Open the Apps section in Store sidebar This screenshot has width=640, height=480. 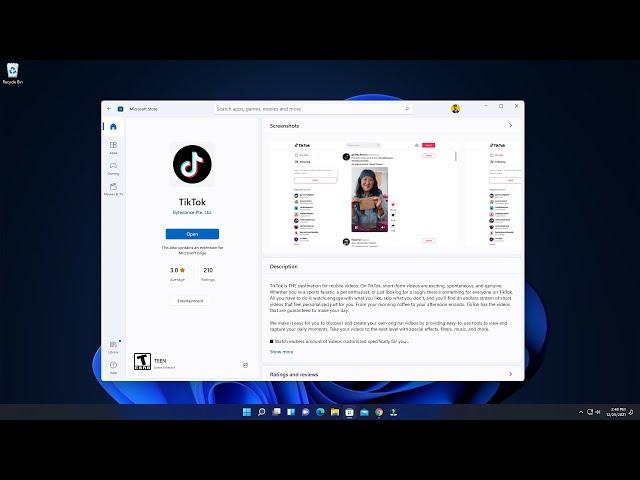pyautogui.click(x=113, y=147)
